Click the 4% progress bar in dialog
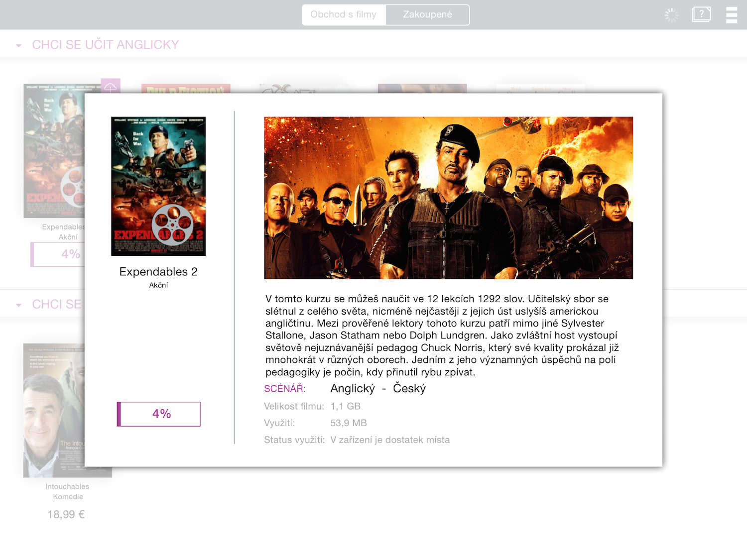Viewport: 747px width, 560px height. click(159, 414)
